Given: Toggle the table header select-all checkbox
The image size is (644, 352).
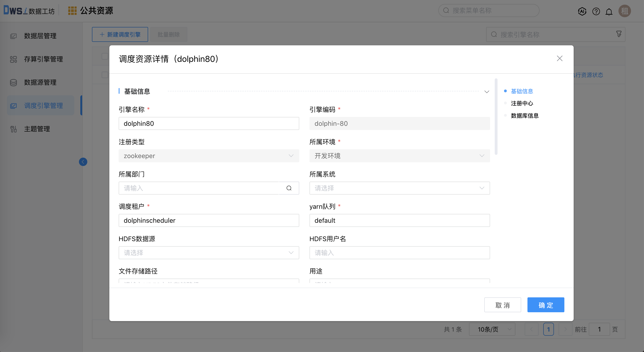Looking at the screenshot, I should 105,56.
